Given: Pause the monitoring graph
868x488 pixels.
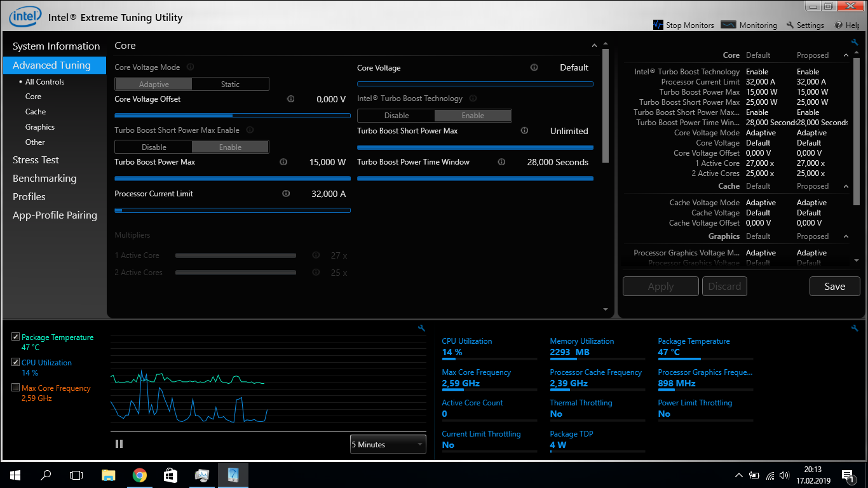Looking at the screenshot, I should click(x=119, y=444).
